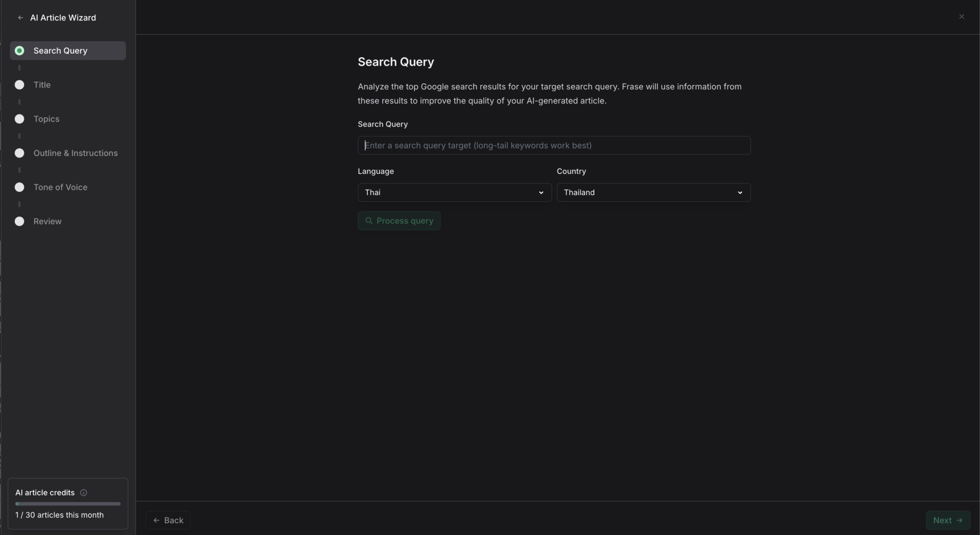This screenshot has width=980, height=535.
Task: Select the Tone of Voice step circle
Action: coord(19,187)
